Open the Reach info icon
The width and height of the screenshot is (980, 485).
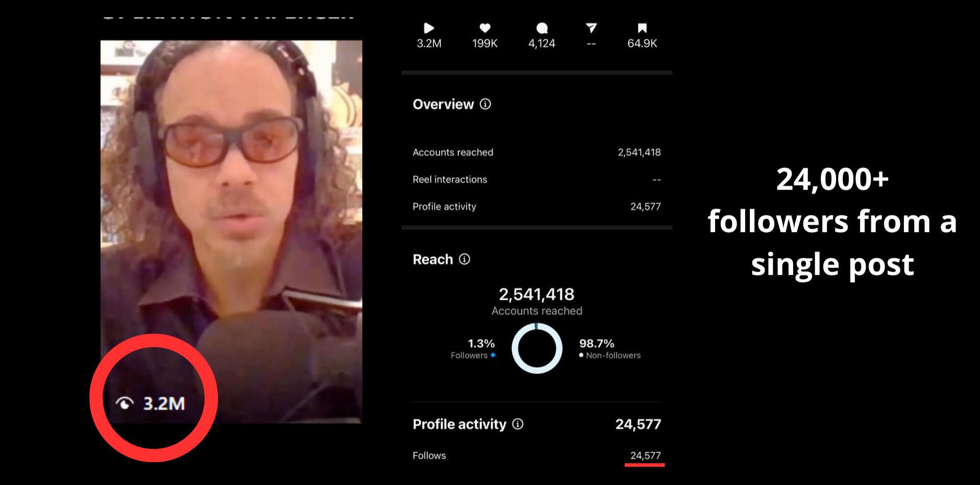point(464,259)
